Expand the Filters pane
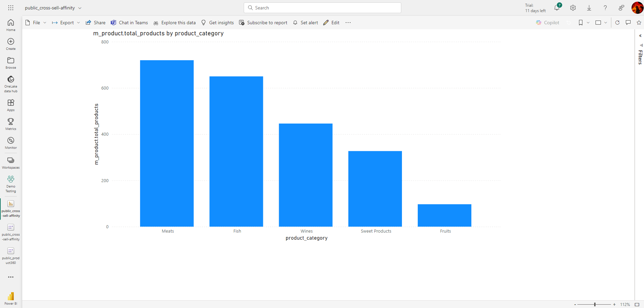 [640, 36]
